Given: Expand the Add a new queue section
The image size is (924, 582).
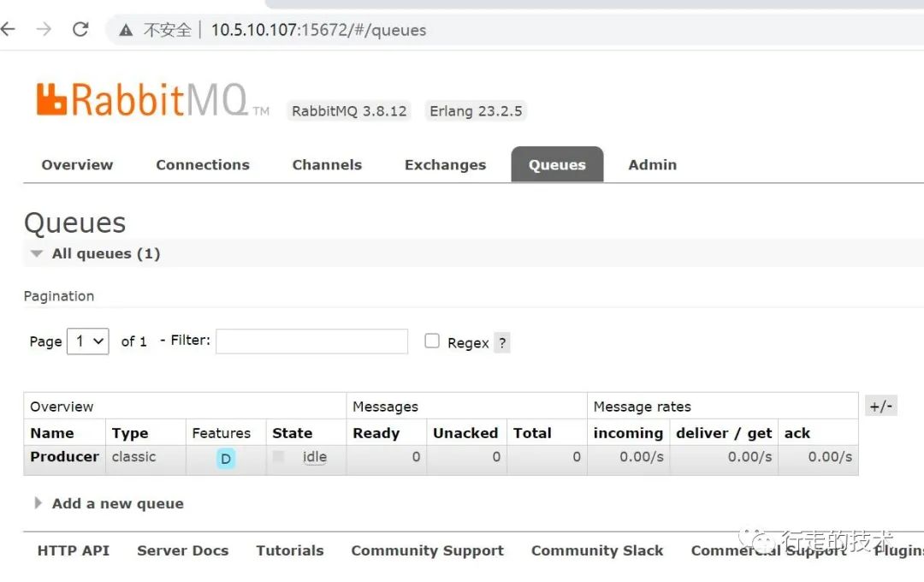Looking at the screenshot, I should click(x=109, y=503).
